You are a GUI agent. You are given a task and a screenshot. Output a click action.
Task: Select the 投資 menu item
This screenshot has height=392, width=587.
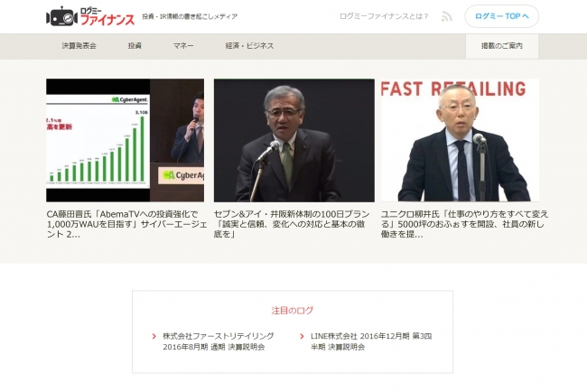tap(135, 46)
